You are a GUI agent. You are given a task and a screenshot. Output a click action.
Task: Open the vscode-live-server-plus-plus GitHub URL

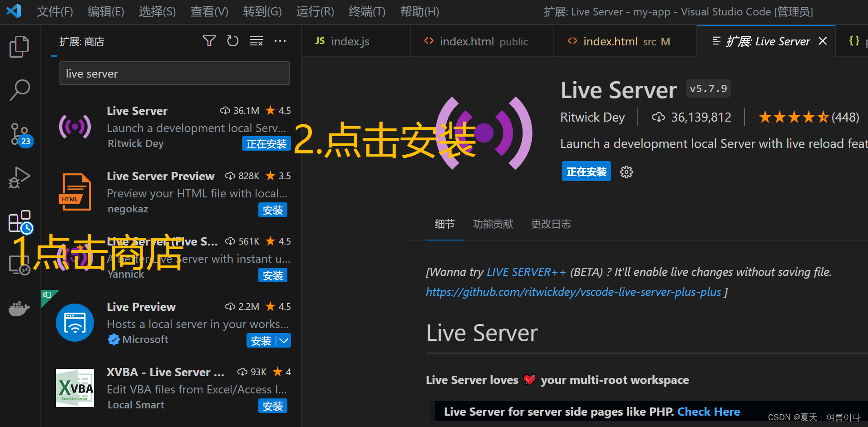(x=573, y=292)
